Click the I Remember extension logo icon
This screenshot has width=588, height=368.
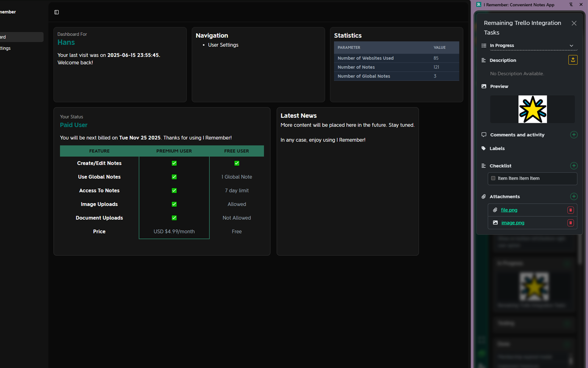[x=479, y=5]
